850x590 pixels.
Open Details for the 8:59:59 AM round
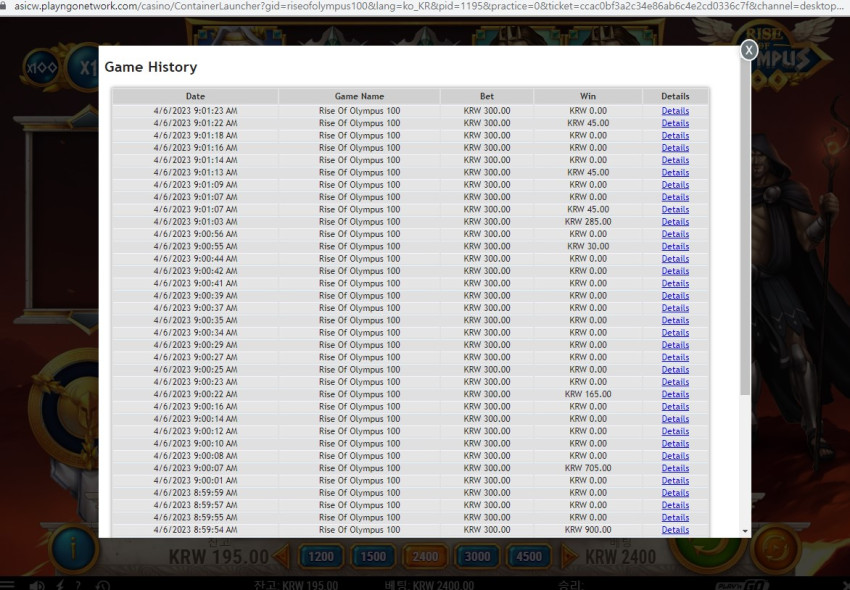[x=675, y=493]
